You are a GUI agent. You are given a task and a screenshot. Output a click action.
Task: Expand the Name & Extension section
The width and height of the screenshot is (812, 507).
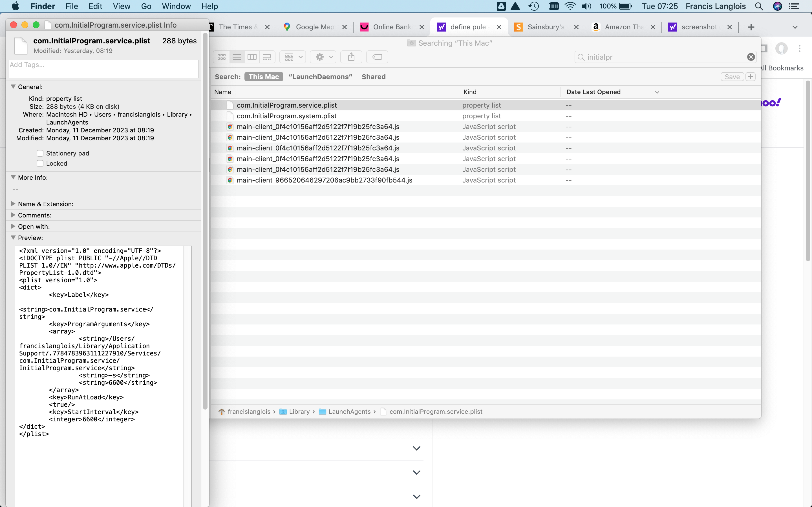point(14,204)
